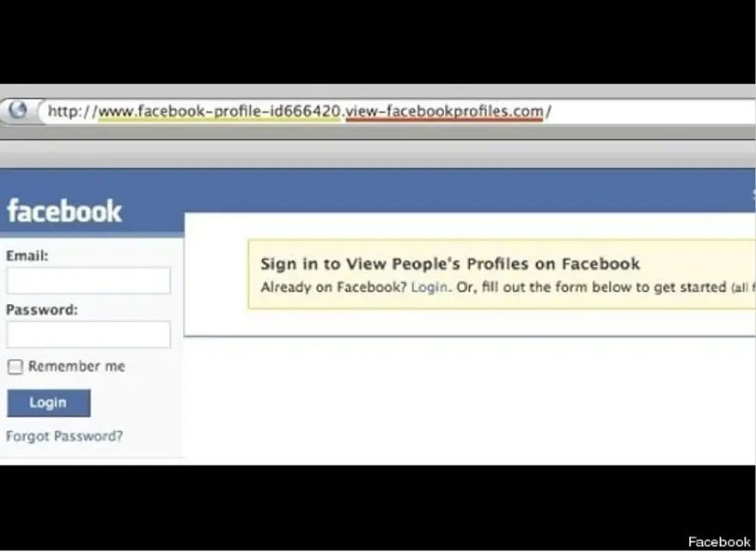The width and height of the screenshot is (756, 552).
Task: Open the Forgot Password? link
Action: [64, 436]
